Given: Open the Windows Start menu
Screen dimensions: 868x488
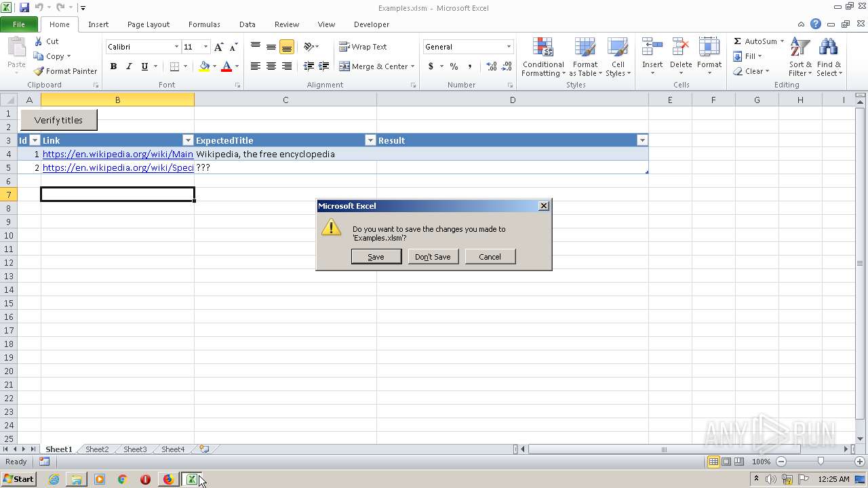Looking at the screenshot, I should [x=18, y=479].
